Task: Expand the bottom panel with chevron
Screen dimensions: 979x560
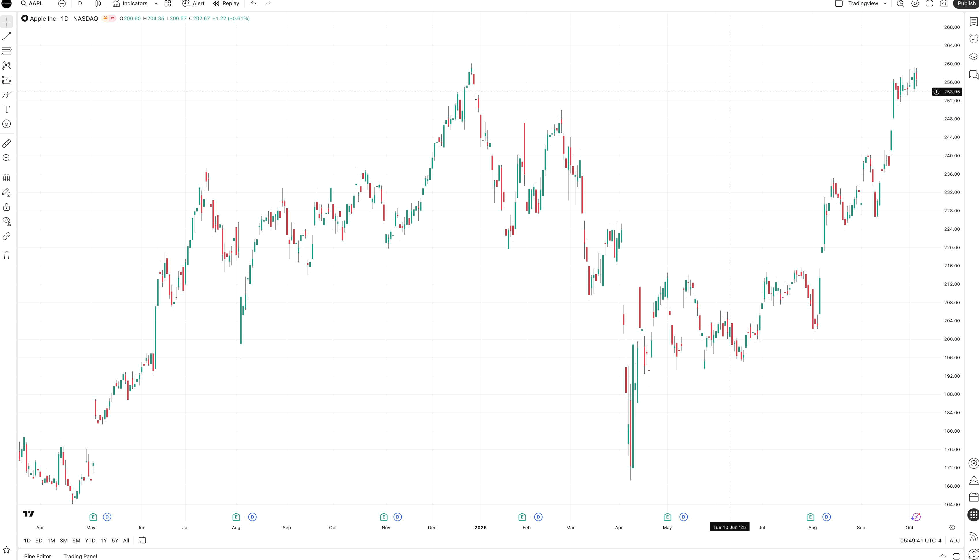Action: coord(942,556)
